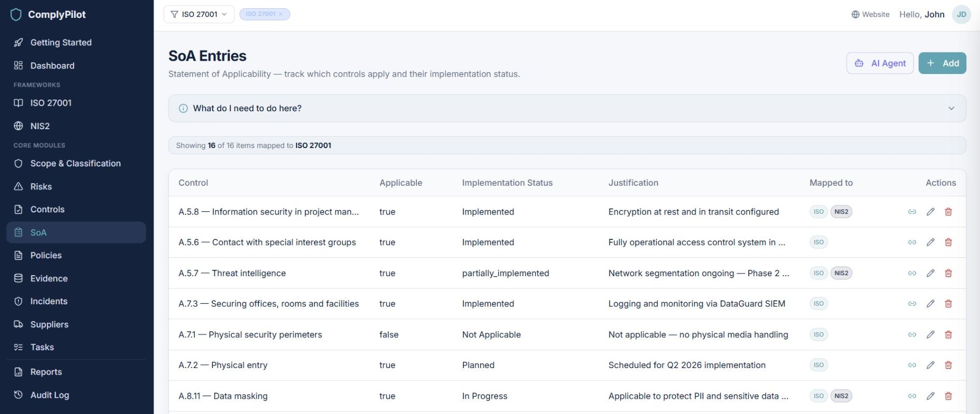The image size is (980, 414).
Task: Open the Evidence module
Action: (x=76, y=279)
